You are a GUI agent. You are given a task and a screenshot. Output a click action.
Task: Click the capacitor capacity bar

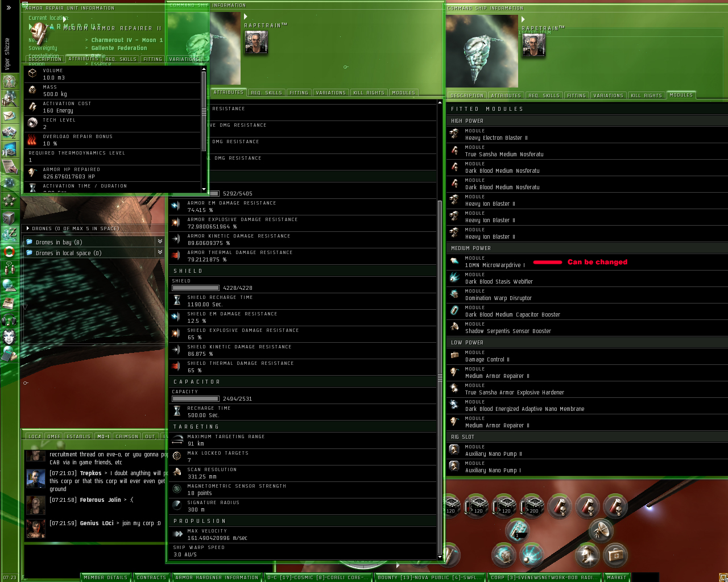[196, 398]
